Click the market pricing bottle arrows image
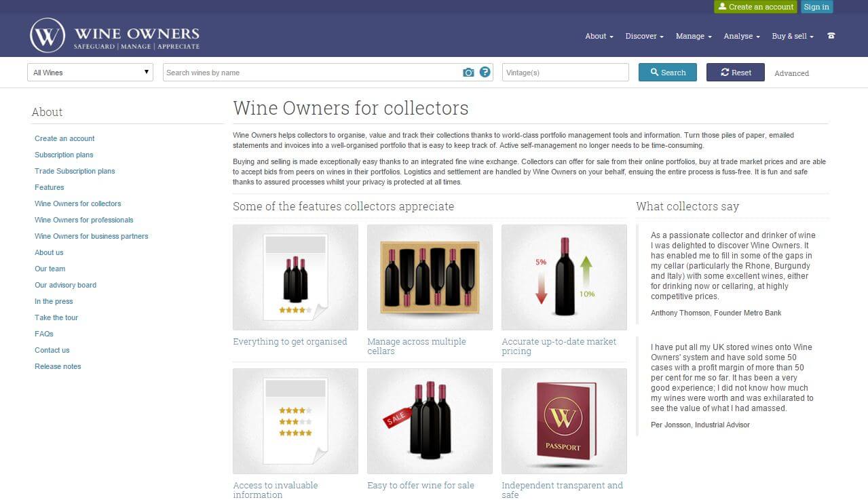The image size is (868, 504). [x=564, y=277]
